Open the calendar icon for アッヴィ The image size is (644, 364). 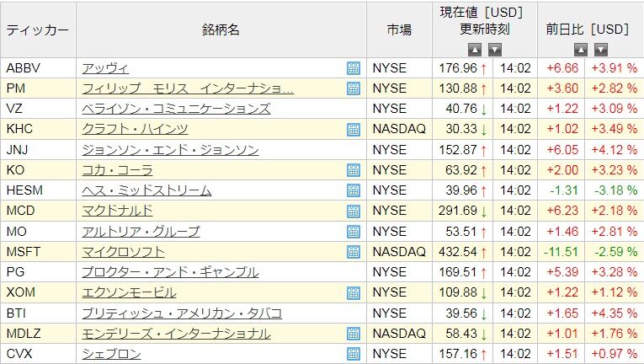354,68
